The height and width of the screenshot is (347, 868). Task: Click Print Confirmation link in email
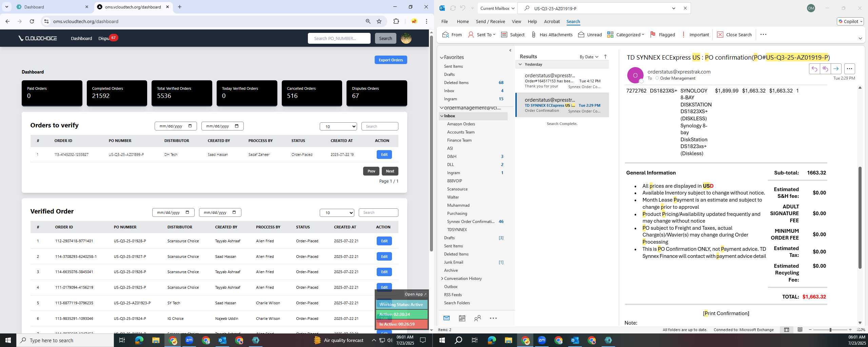[x=726, y=313]
